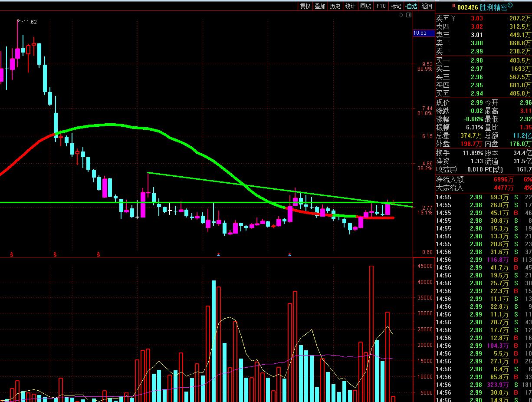Image resolution: width=532 pixels, height=402 pixels.
Task: Click the 买三 2.96 bid row
Action: pyautogui.click(x=483, y=77)
